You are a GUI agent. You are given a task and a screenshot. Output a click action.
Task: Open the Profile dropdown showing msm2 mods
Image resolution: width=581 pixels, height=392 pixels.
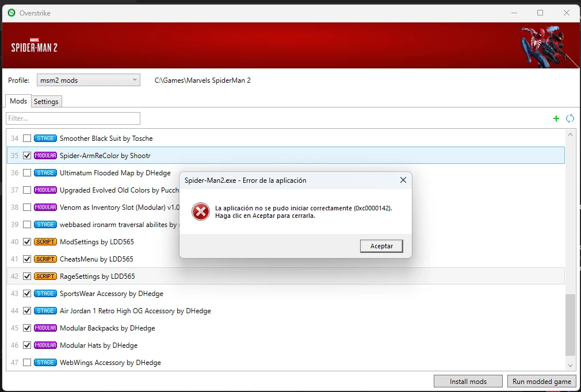(x=88, y=80)
